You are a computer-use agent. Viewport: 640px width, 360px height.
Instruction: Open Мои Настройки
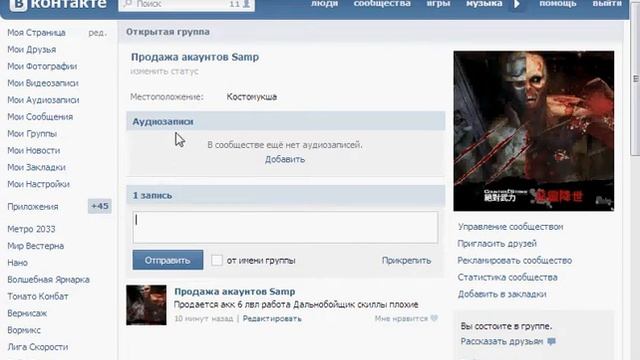pyautogui.click(x=38, y=184)
